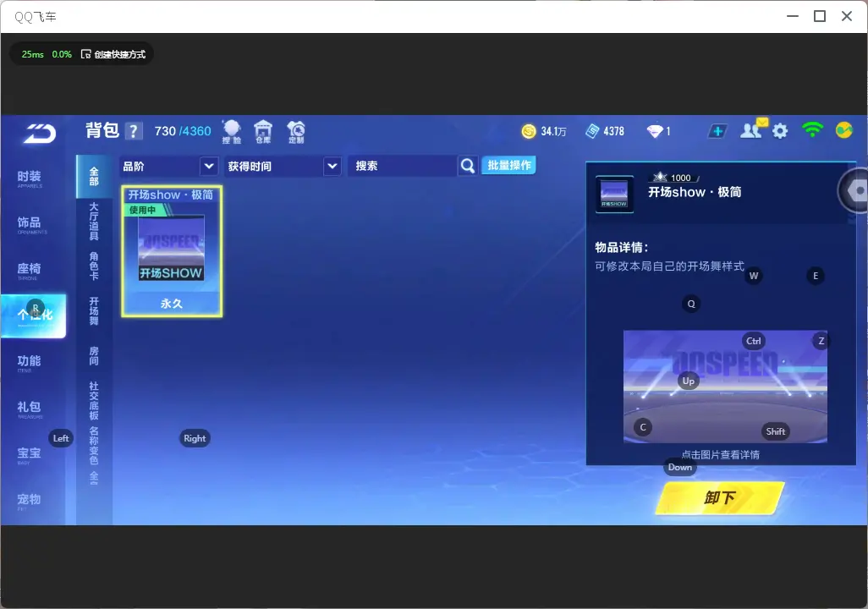
Task: Select the 功能 items category
Action: 30,363
